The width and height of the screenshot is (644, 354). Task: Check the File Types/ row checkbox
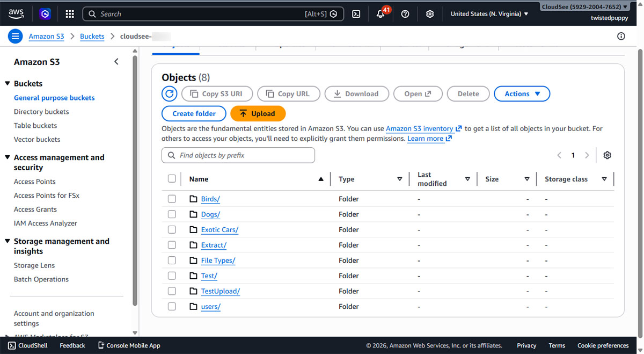click(x=172, y=261)
